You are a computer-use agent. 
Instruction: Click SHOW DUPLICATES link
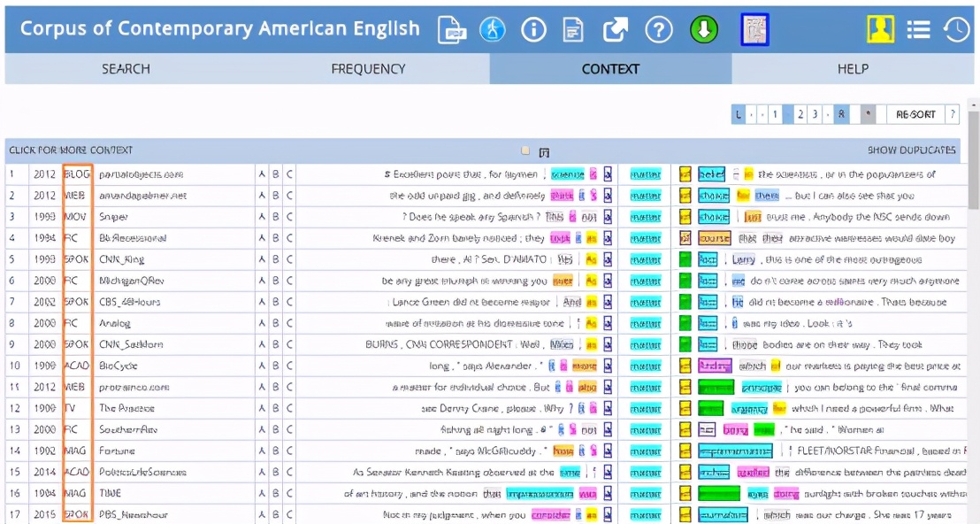coord(911,150)
